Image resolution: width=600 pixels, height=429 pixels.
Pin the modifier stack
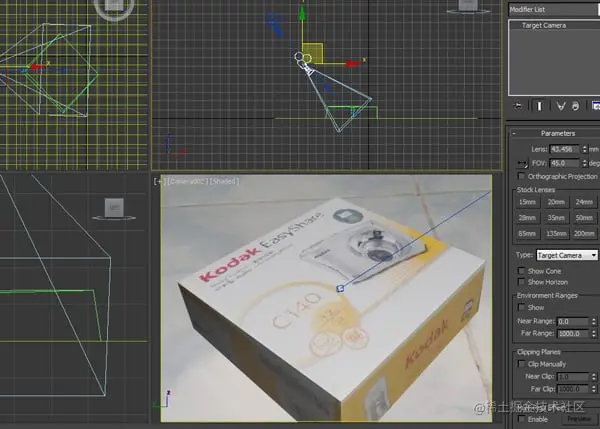tap(517, 106)
